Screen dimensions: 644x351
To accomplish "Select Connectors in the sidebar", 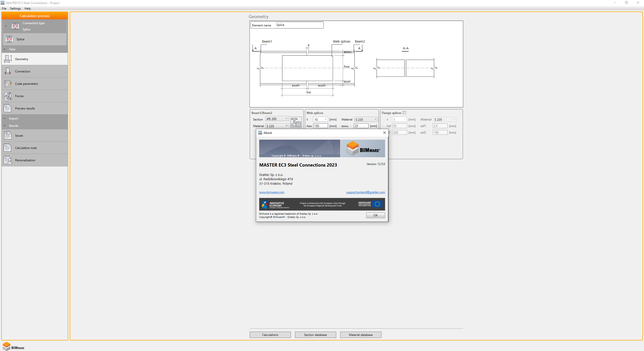I will coord(35,71).
